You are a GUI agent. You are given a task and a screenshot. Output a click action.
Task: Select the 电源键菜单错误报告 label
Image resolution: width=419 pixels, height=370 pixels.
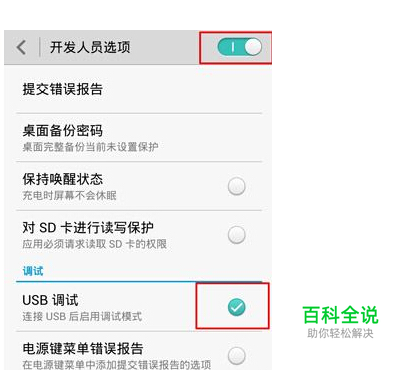pos(83,349)
